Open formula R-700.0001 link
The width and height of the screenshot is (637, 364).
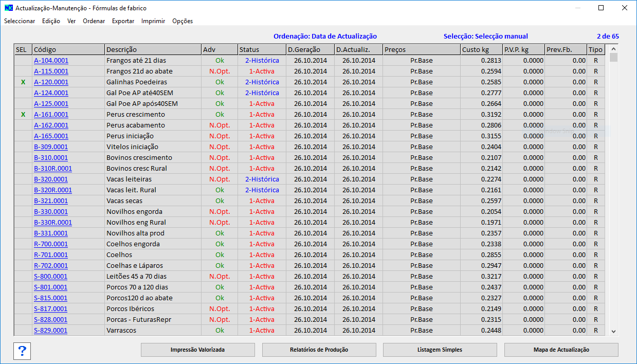(51, 244)
